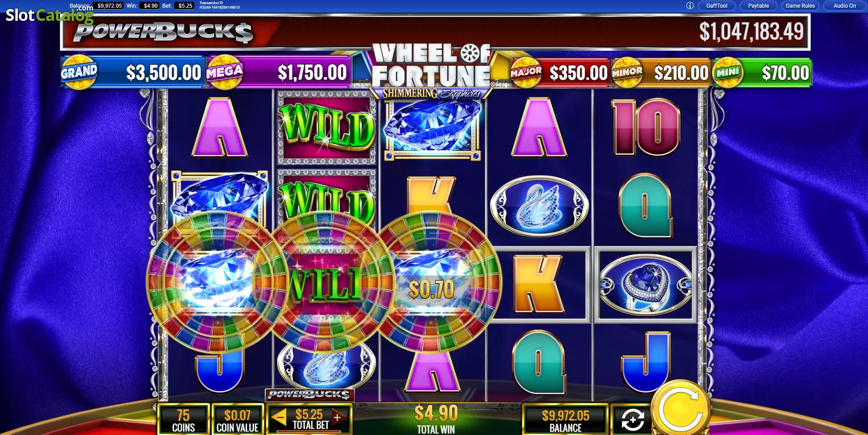Click the GaffTool button
This screenshot has height=435, width=868.
pyautogui.click(x=716, y=6)
